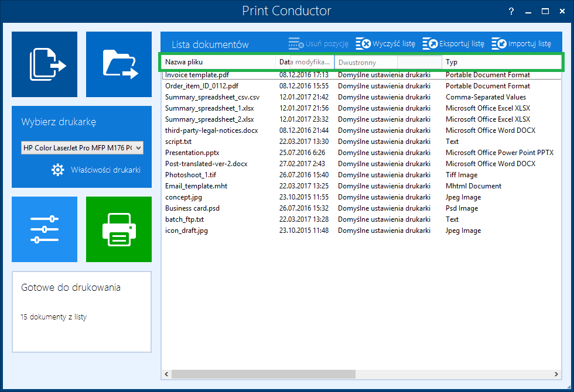
Task: Click the scrollbar left arrow
Action: [166, 374]
